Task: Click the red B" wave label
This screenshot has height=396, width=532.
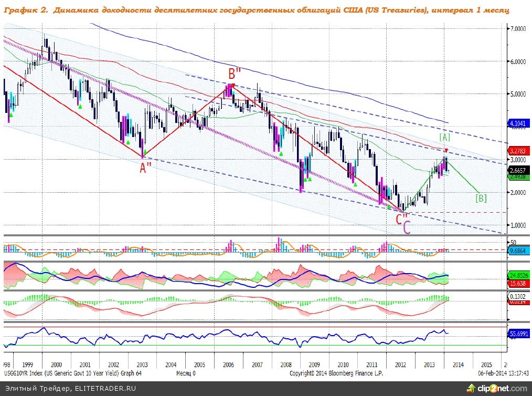Action: (x=234, y=73)
